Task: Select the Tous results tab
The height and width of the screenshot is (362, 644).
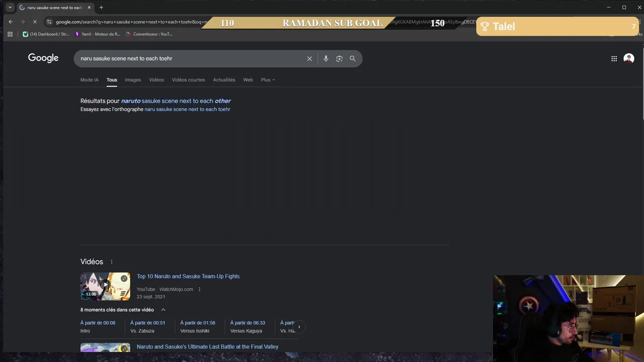Action: click(112, 80)
